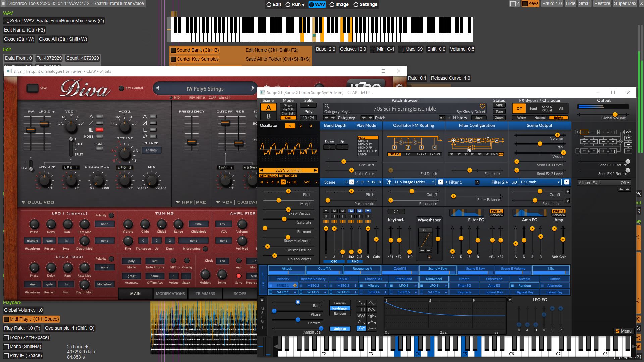Click the next preset arrow in Diva

[253, 88]
